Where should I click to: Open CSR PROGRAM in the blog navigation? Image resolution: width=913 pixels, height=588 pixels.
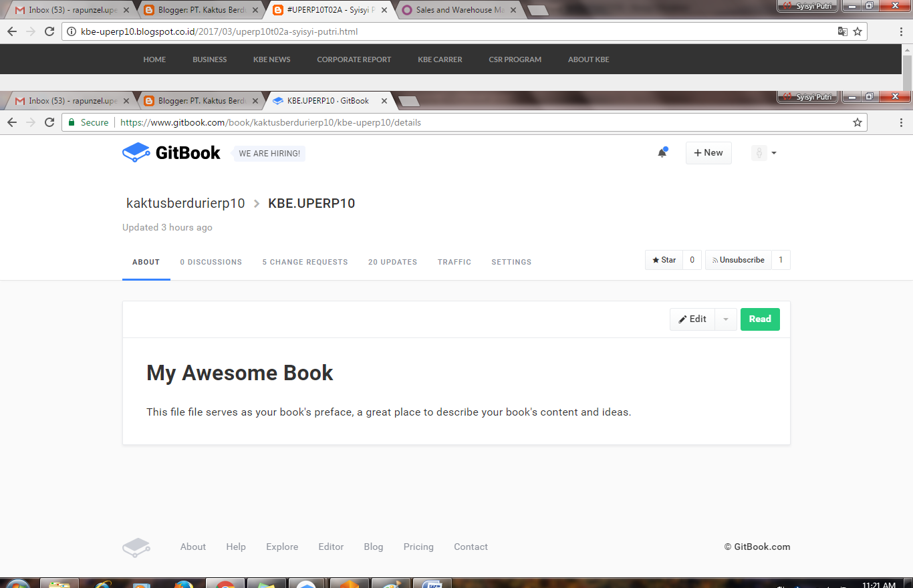click(515, 59)
